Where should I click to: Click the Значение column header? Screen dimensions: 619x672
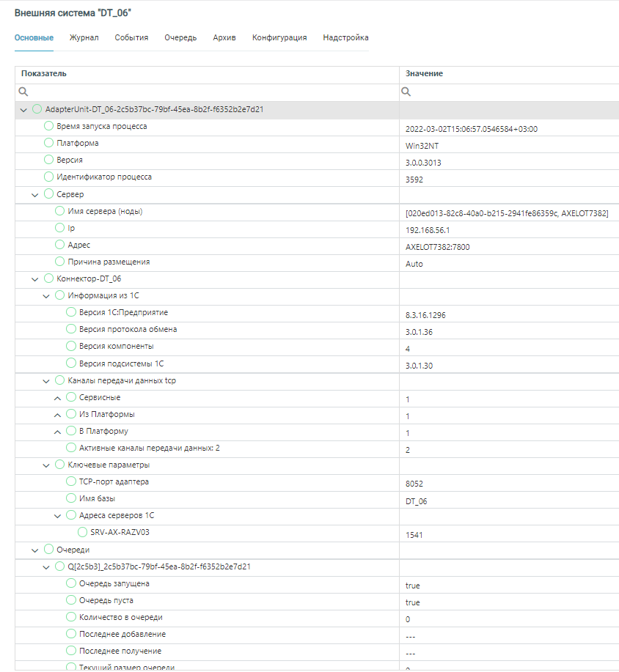[424, 74]
